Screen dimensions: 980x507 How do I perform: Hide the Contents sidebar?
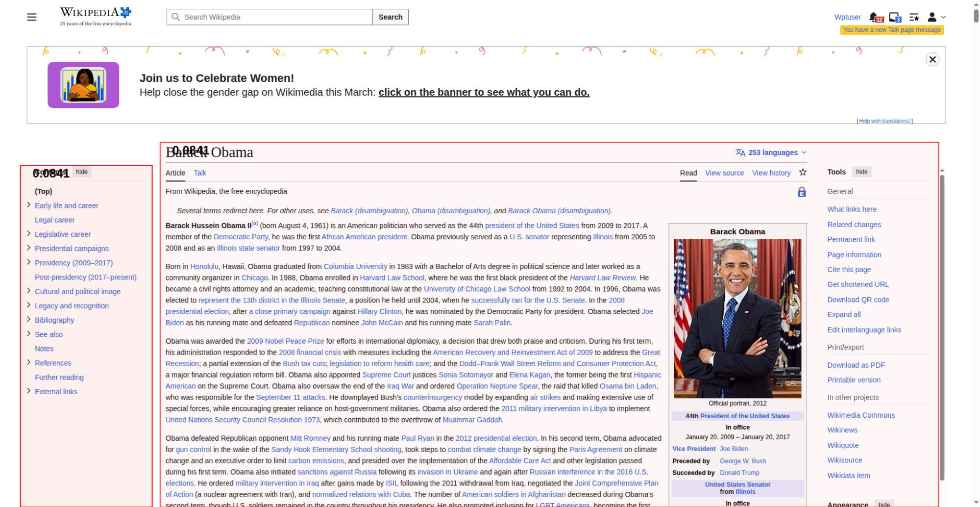(x=82, y=172)
